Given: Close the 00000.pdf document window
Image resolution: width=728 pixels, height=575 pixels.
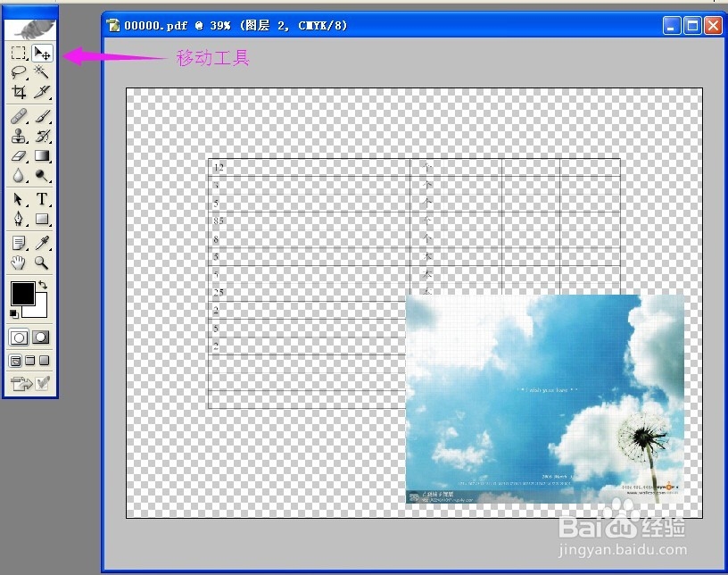Looking at the screenshot, I should click(713, 26).
